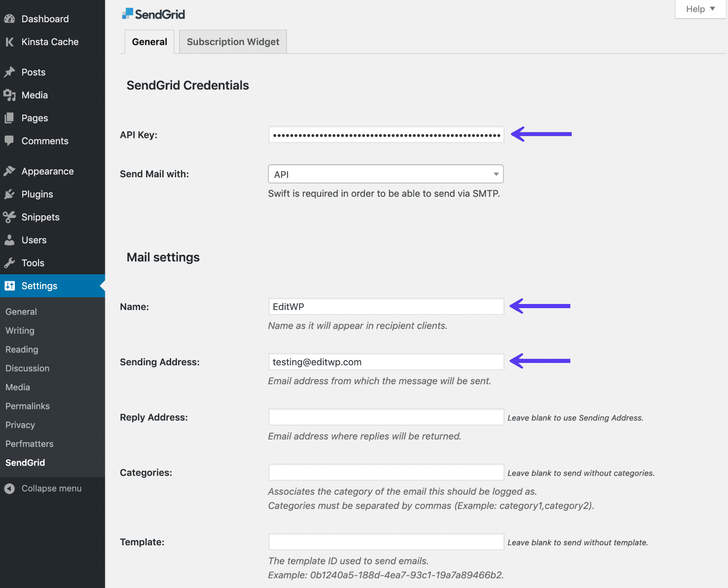
Task: Click the empty Categories field
Action: 386,472
